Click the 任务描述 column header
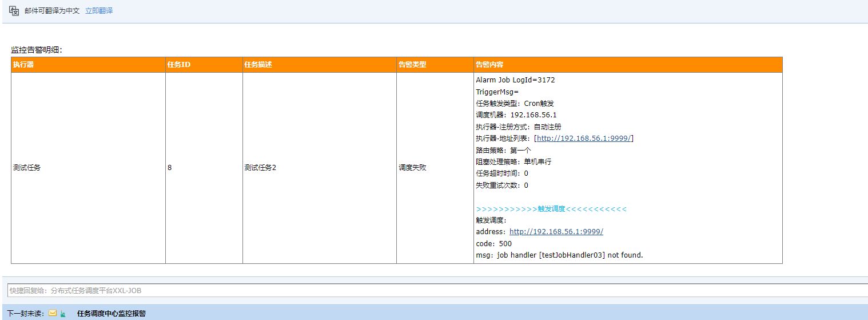 [320, 65]
